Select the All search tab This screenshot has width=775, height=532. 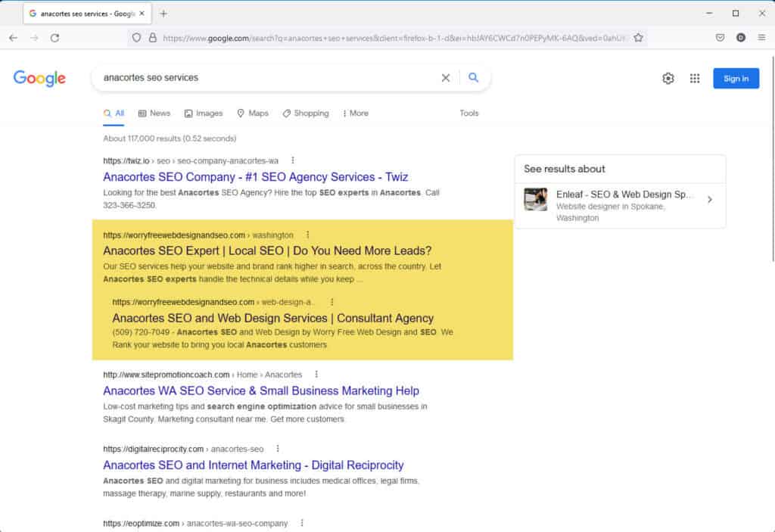click(114, 114)
